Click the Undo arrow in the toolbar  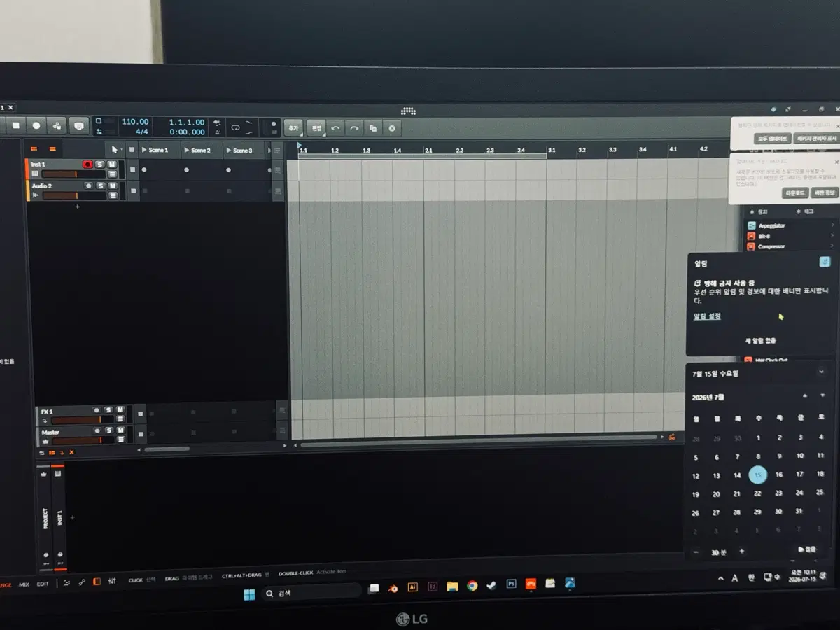pyautogui.click(x=336, y=128)
